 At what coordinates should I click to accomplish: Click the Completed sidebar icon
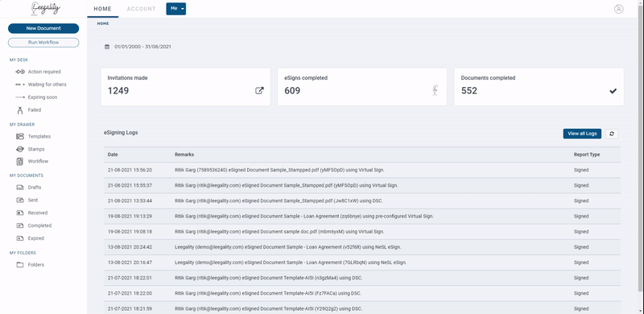(20, 225)
